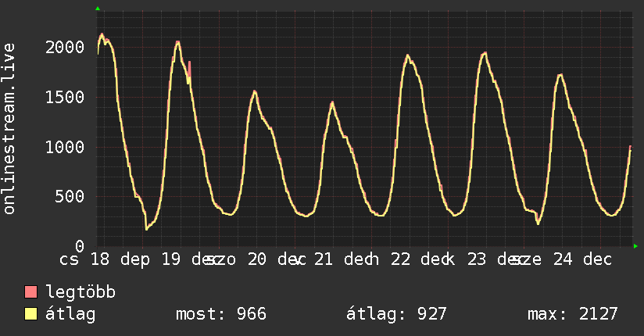
Task: Click the átlag legend label
Action: 70,314
